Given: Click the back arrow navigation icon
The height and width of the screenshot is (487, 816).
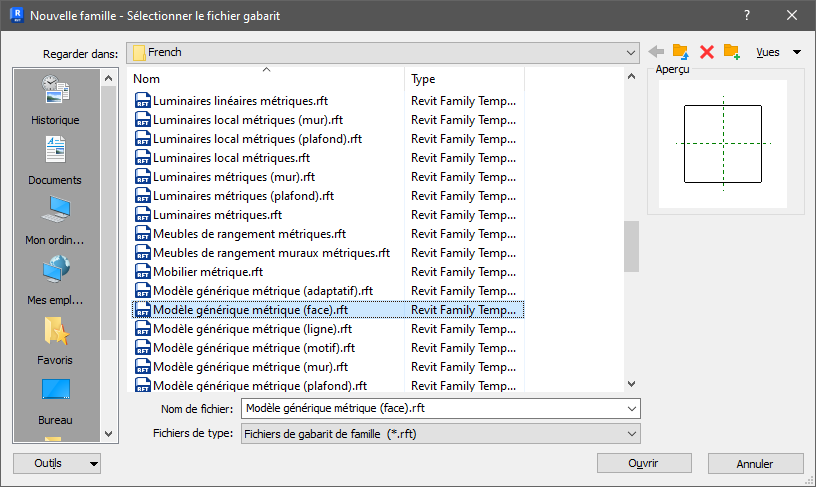Looking at the screenshot, I should point(656,52).
